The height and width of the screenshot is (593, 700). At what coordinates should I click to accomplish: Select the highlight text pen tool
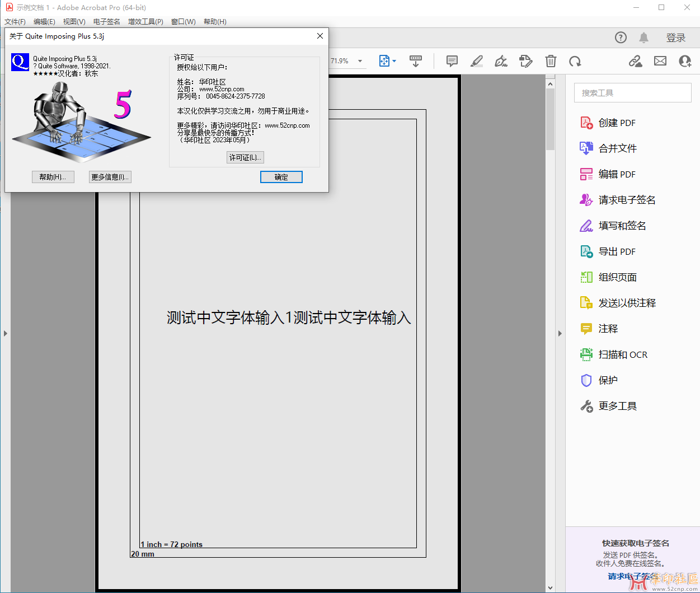[477, 61]
